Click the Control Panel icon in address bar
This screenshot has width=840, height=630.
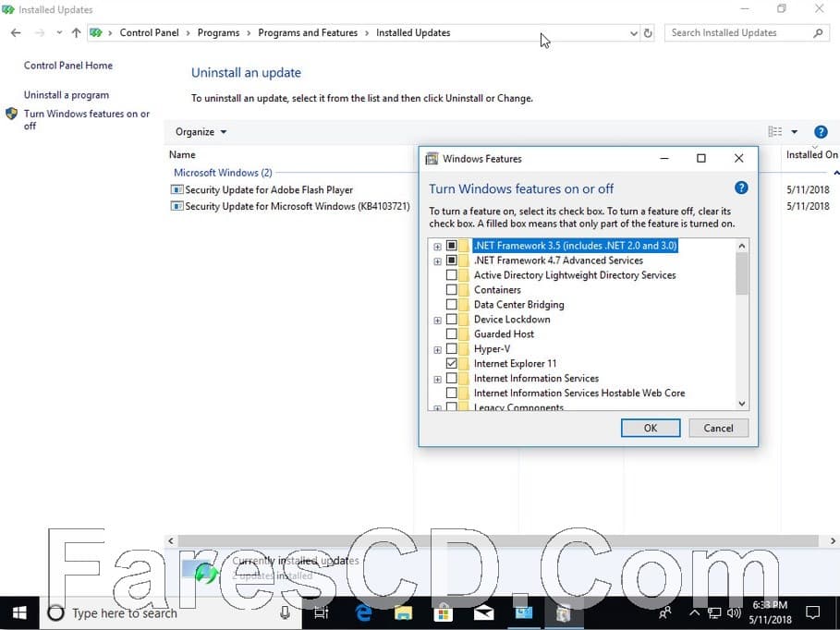(x=96, y=33)
